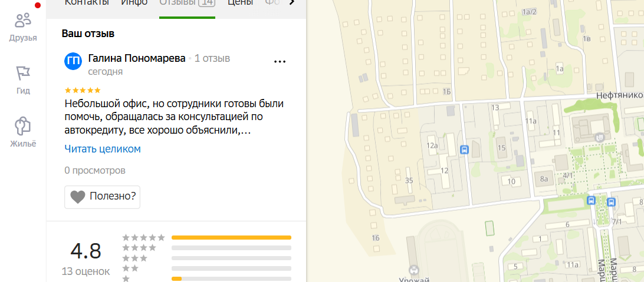Click the 1 отзыв count text
Image resolution: width=644 pixels, height=282 pixels.
[212, 58]
